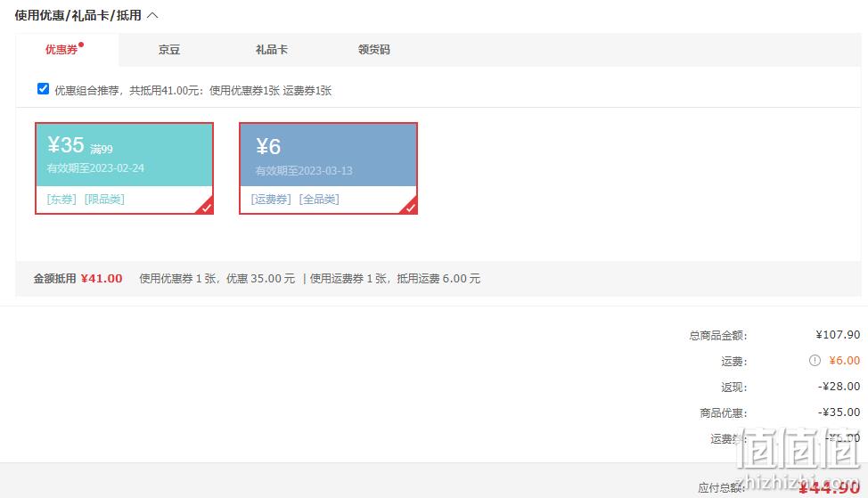
Task: Collapse the 使用优惠/礼品卡/抵用 section chevron
Action: [152, 15]
